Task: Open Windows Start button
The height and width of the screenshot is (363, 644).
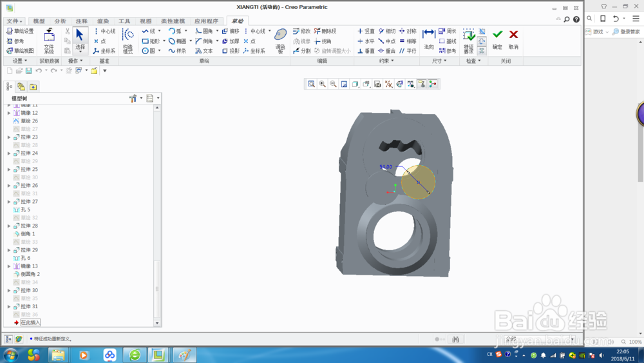Action: pos(11,355)
